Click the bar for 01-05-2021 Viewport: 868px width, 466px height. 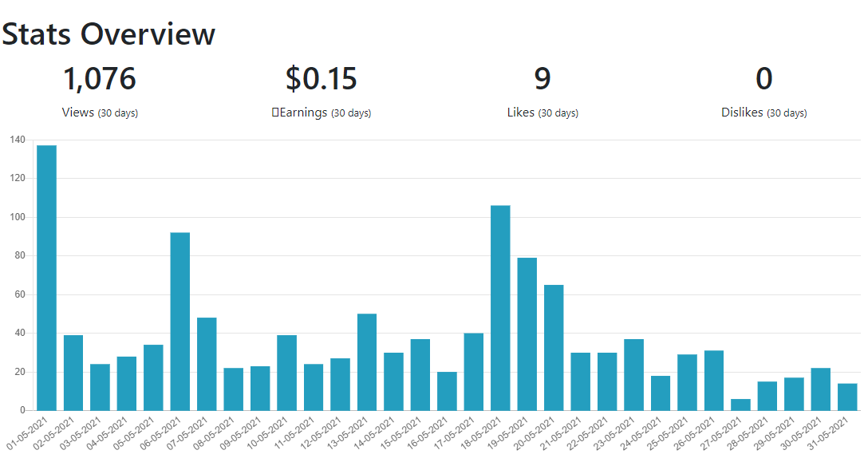pos(46,278)
